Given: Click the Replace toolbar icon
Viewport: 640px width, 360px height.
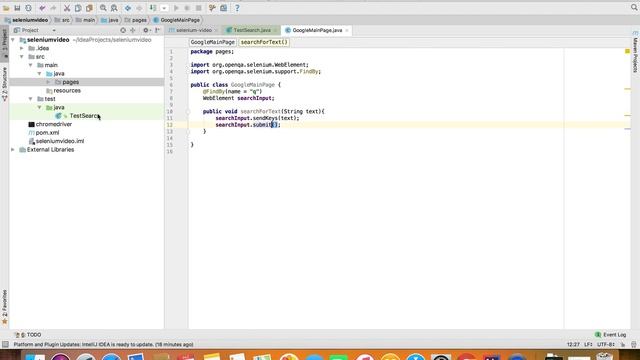Looking at the screenshot, I should click(x=114, y=8).
